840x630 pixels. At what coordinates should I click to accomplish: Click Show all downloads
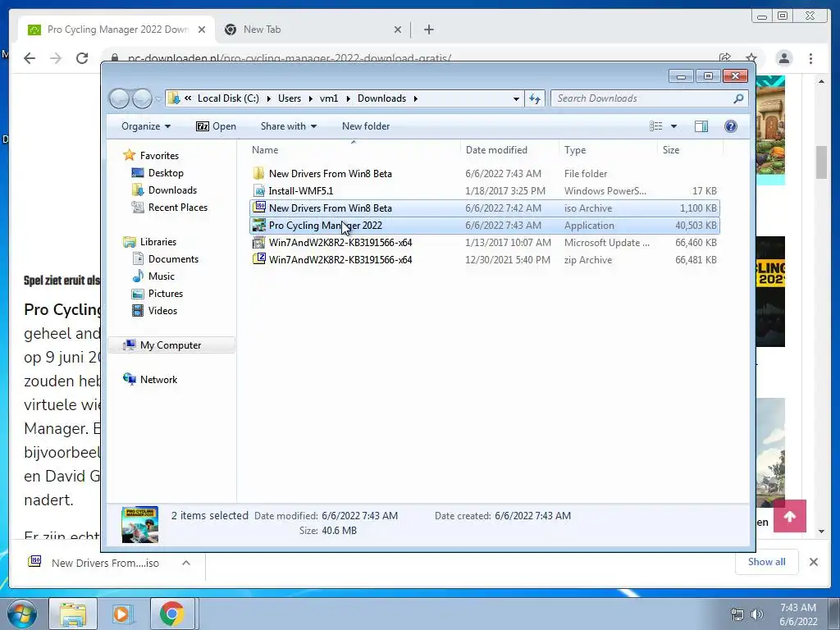pyautogui.click(x=767, y=562)
